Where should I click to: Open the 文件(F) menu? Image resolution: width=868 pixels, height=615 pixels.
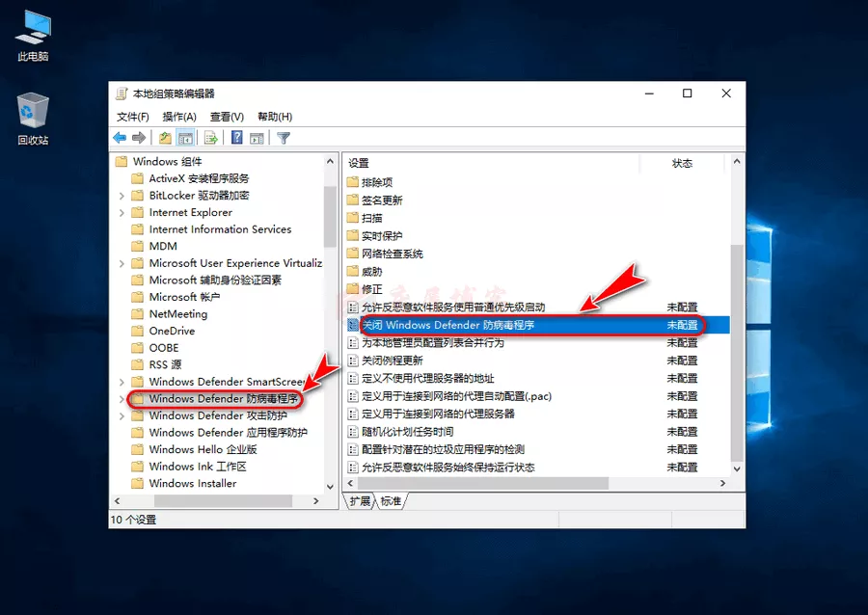coord(133,117)
